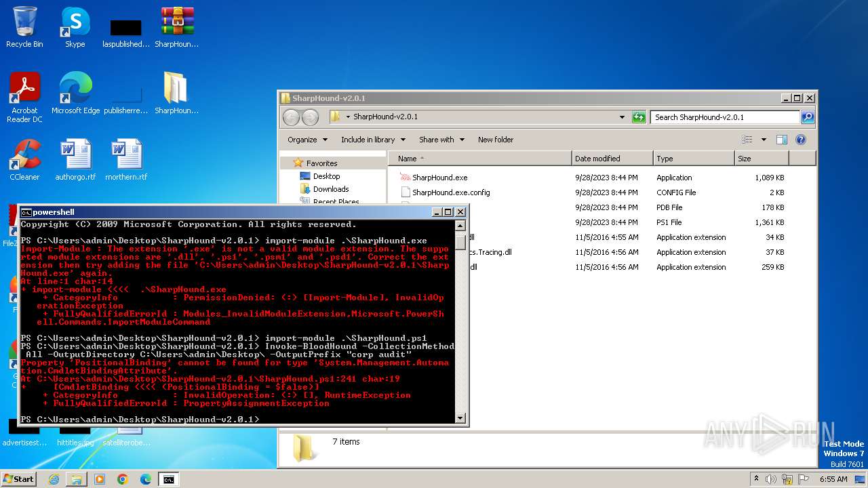Click the Explorer search magnifier icon
Viewport: 868px width, 488px height.
(807, 117)
